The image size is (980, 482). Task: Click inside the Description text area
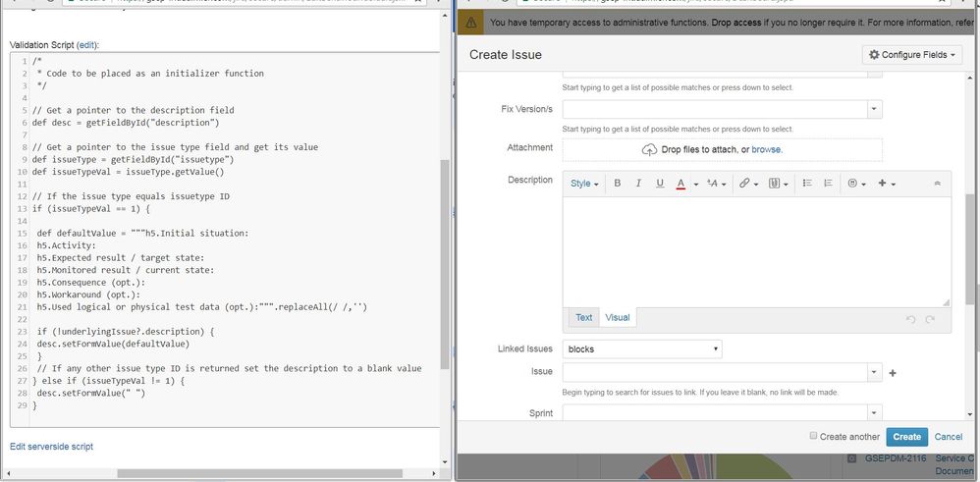(x=756, y=251)
